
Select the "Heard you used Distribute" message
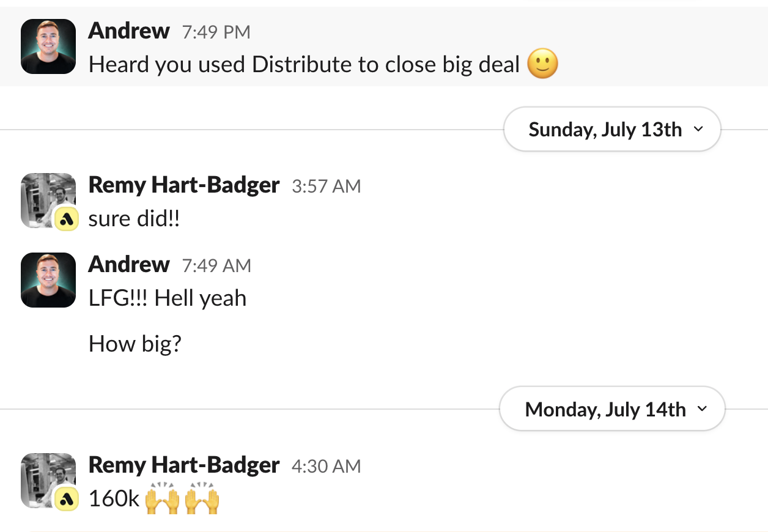pos(304,64)
